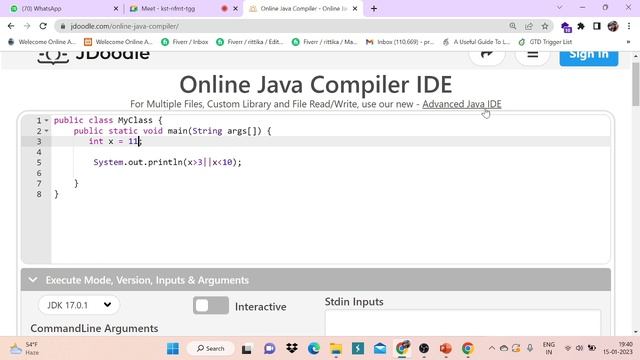Toggle the Interactive mode switch
640x360 pixels.
tap(211, 306)
